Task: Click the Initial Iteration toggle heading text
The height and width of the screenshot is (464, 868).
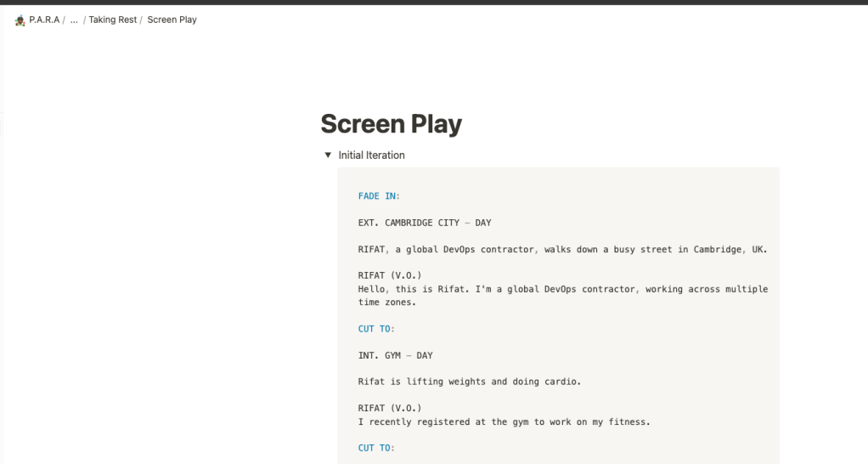Action: [x=371, y=155]
